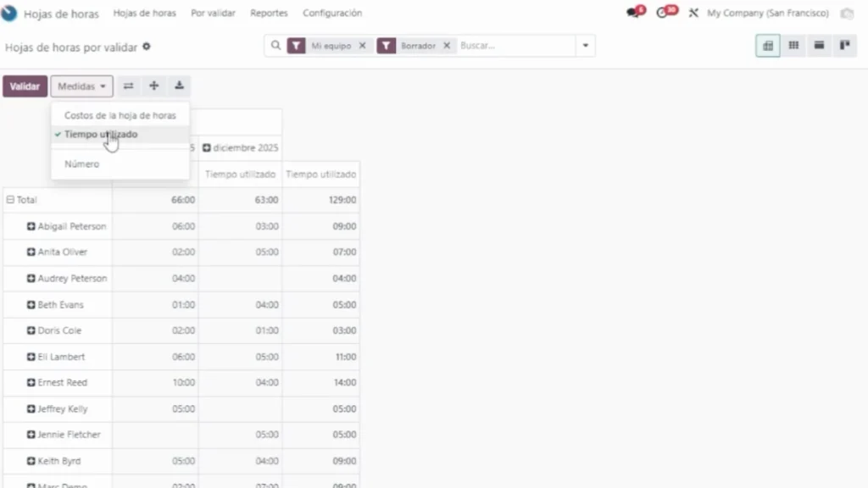Expand the Abigail Peterson row
This screenshot has height=488, width=868.
coord(31,226)
